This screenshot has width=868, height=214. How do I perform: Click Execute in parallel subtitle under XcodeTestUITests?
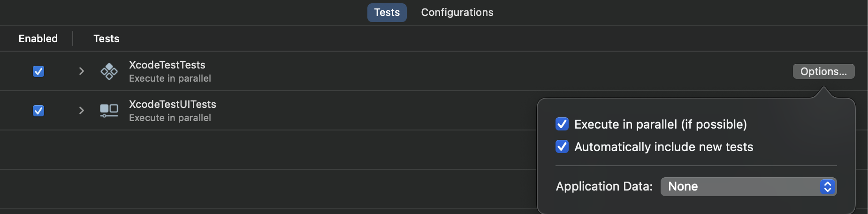click(170, 118)
